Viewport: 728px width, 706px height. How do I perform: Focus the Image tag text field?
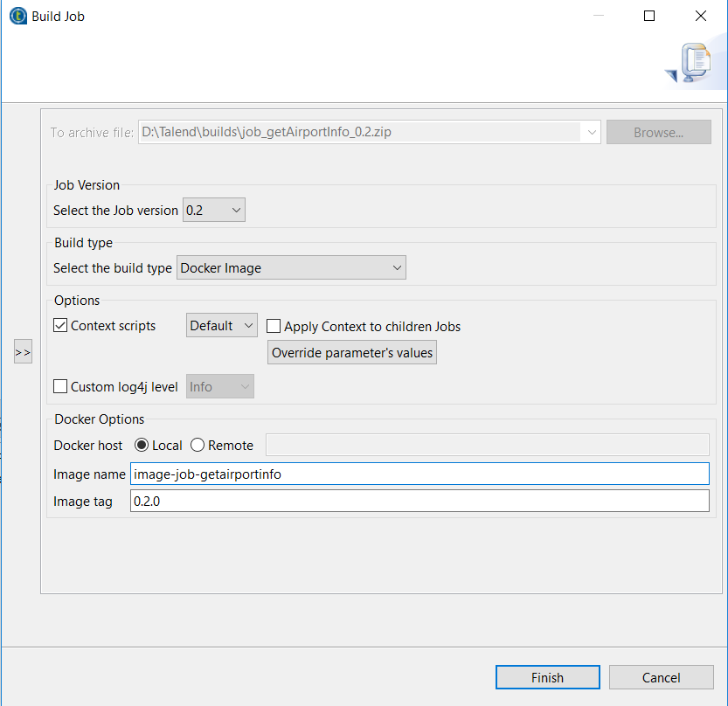point(419,502)
